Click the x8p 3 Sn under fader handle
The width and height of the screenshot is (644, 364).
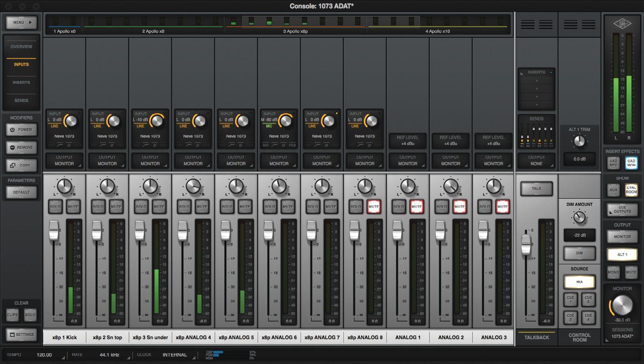(139, 229)
